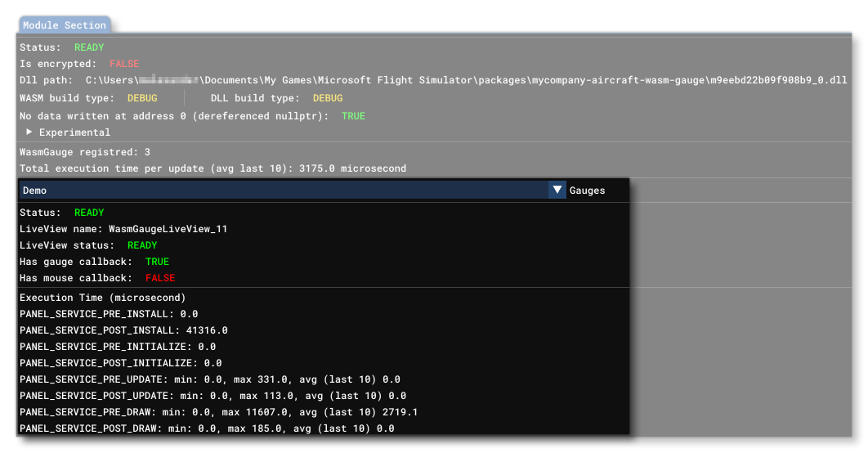Click the Gauges label beside the dropdown

(x=587, y=191)
